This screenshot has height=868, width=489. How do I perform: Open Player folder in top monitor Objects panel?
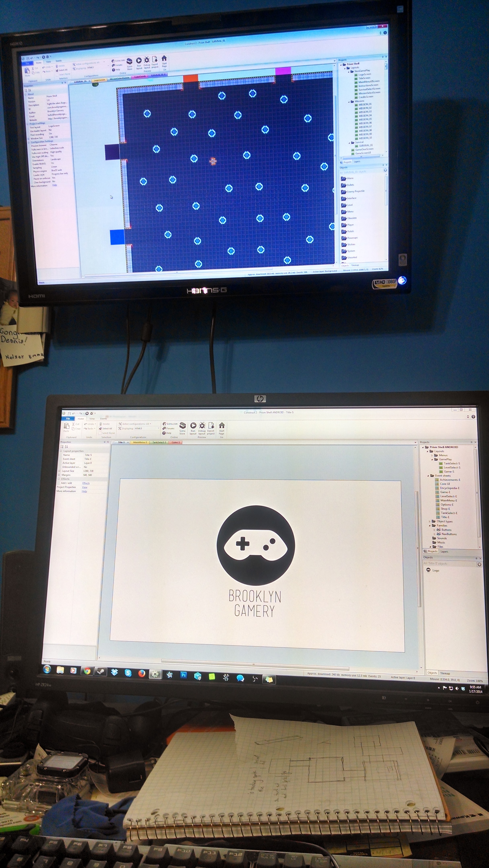tap(347, 225)
